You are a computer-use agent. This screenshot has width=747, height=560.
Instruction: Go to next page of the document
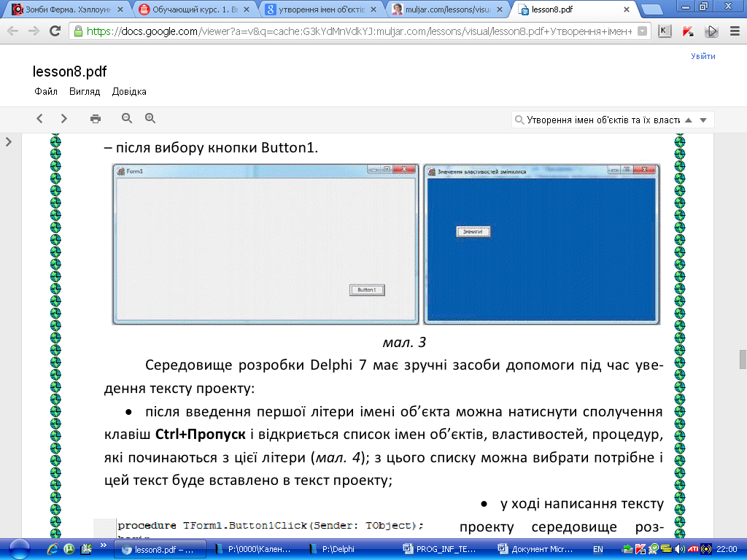click(x=63, y=119)
